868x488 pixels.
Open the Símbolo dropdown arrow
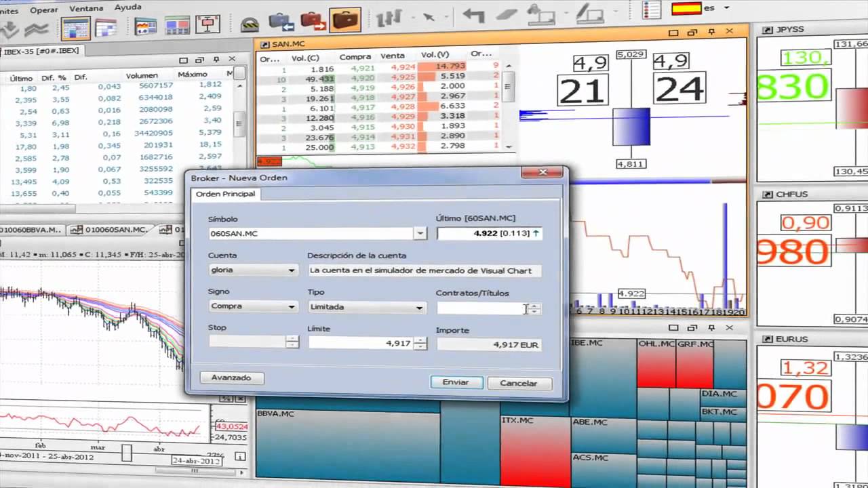[420, 233]
